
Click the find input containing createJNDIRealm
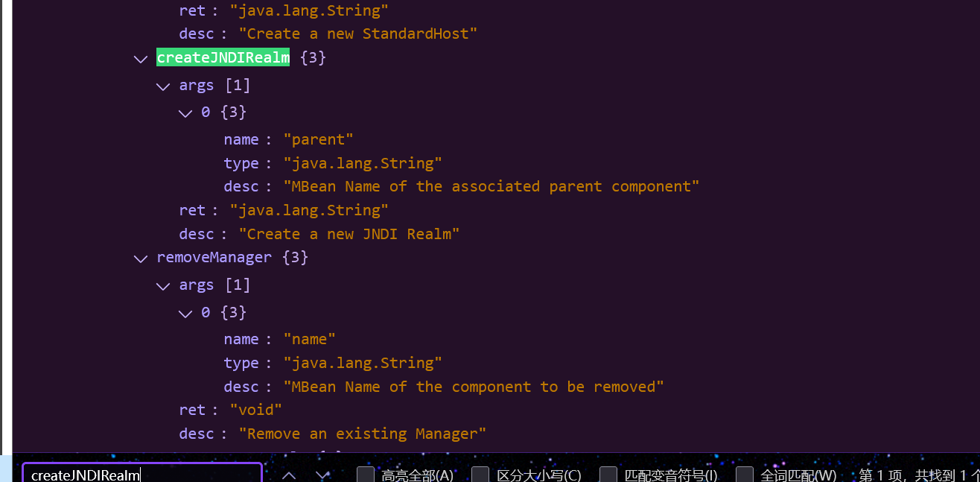click(141, 475)
